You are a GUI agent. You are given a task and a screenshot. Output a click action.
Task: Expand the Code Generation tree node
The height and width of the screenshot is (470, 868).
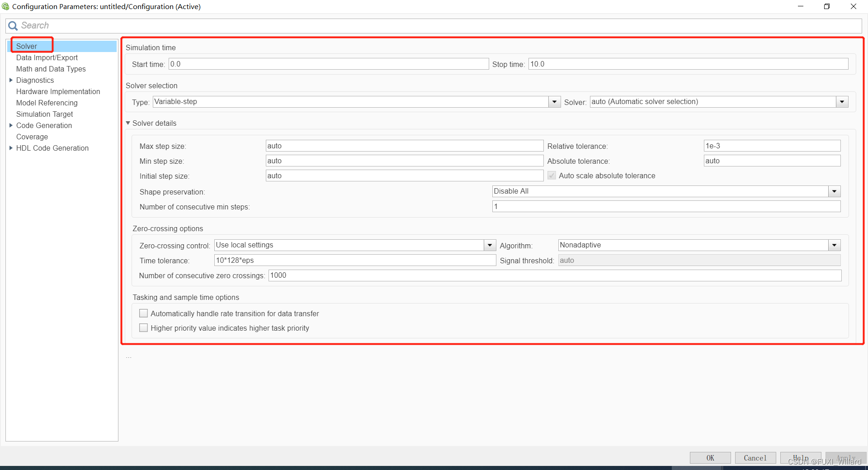(11, 125)
